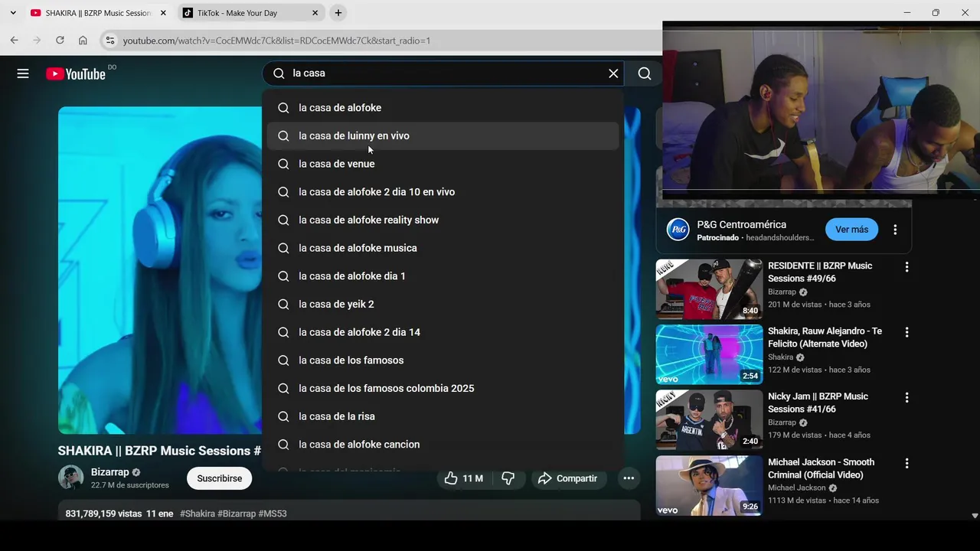Screen dimensions: 980x551
Task: Choose suggestion 'la casa de la risa'
Action: coord(443,416)
